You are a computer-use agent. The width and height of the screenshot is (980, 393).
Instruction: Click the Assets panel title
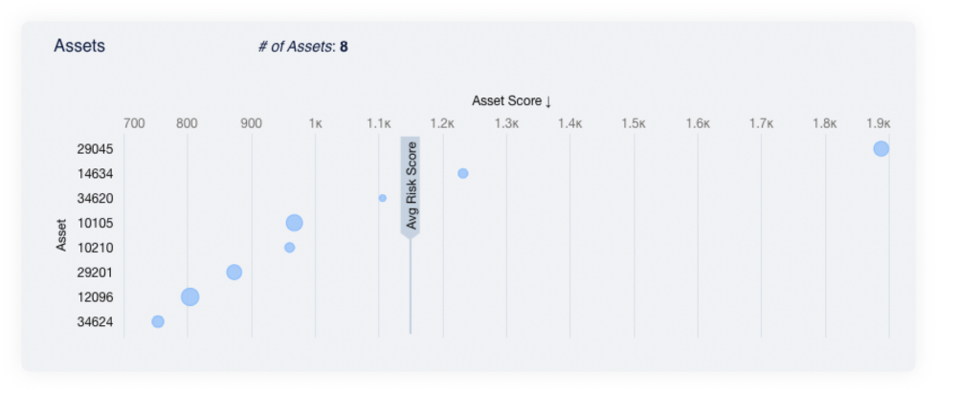point(79,46)
